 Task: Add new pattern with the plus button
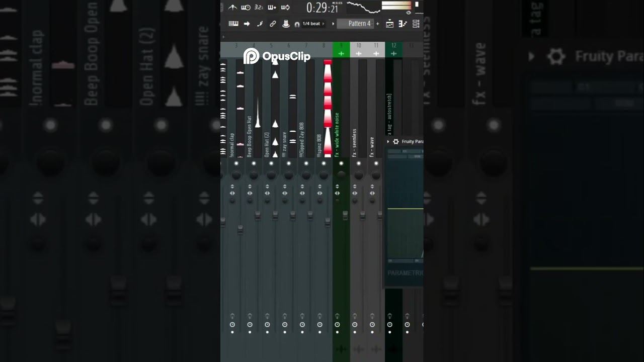[x=378, y=24]
